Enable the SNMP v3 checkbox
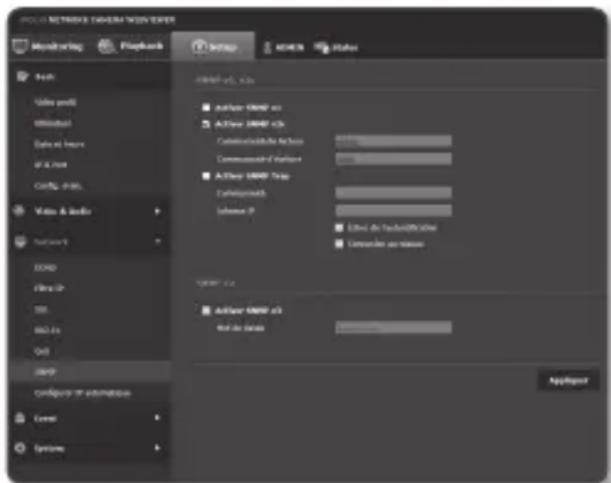 pos(205,310)
